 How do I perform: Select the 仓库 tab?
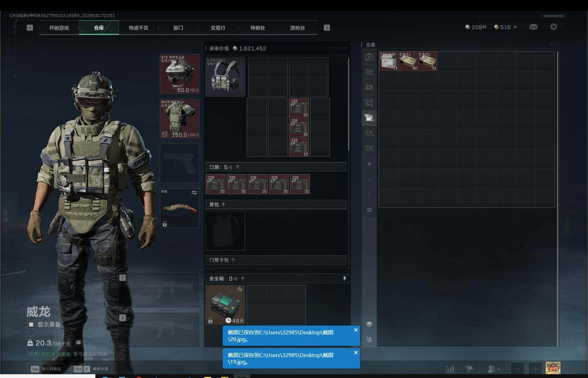[99, 28]
